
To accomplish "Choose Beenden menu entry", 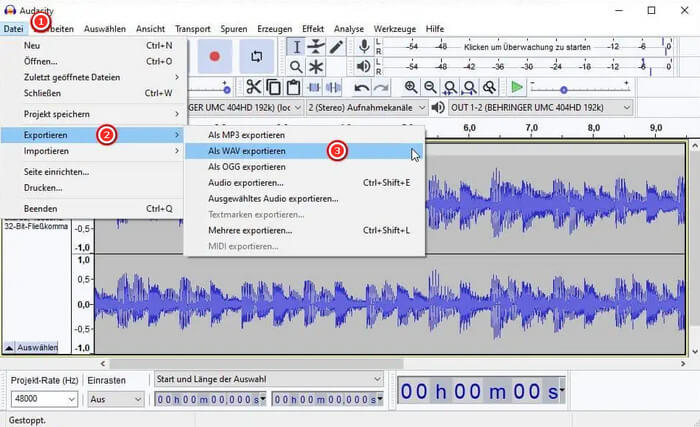I will point(92,209).
